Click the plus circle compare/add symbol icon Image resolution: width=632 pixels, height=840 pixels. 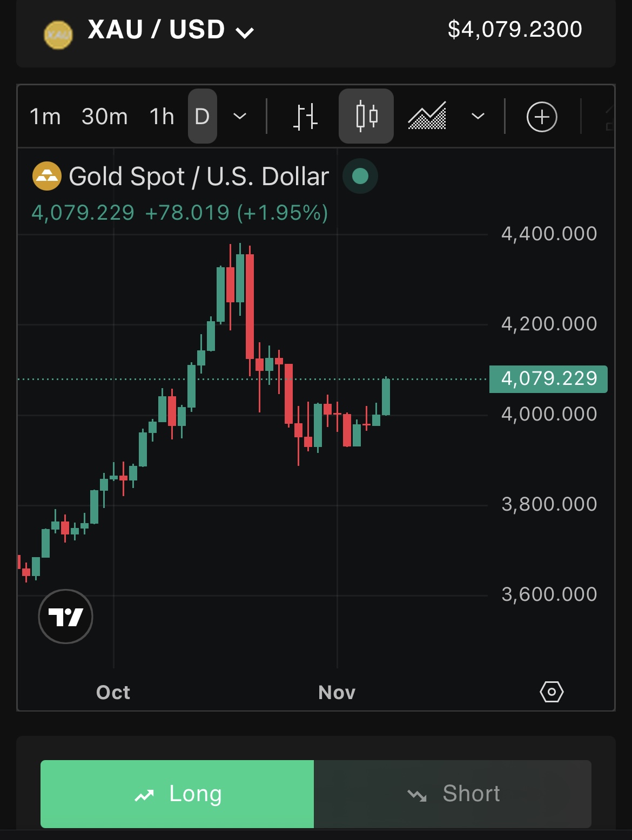542,117
